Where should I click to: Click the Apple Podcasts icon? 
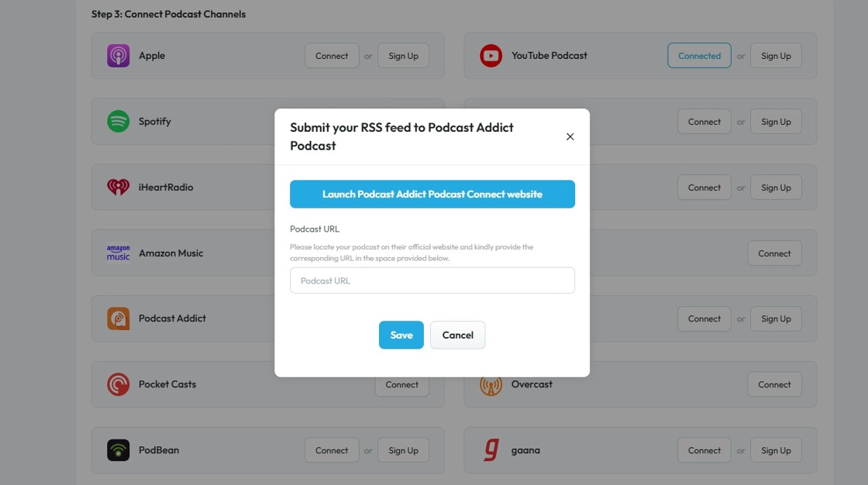click(118, 56)
